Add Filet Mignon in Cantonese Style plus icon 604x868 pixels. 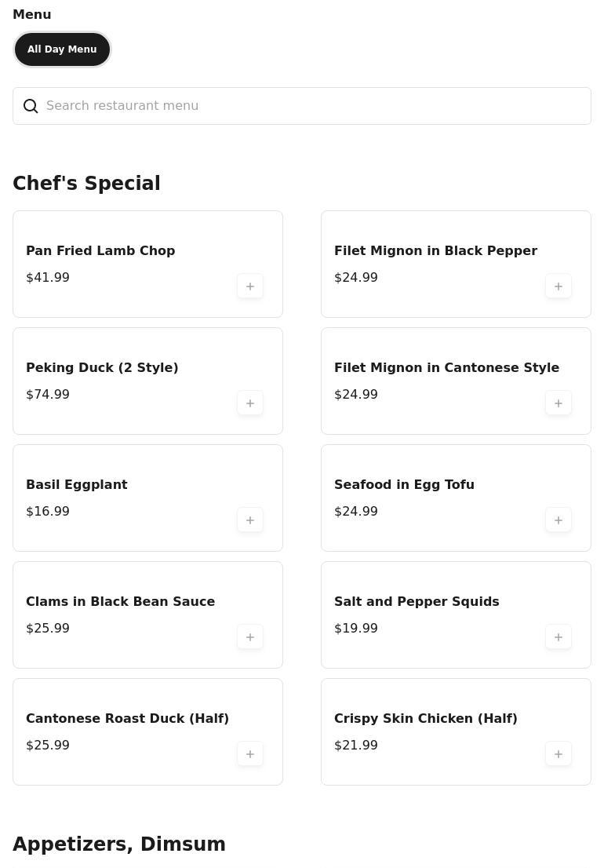pyautogui.click(x=559, y=403)
